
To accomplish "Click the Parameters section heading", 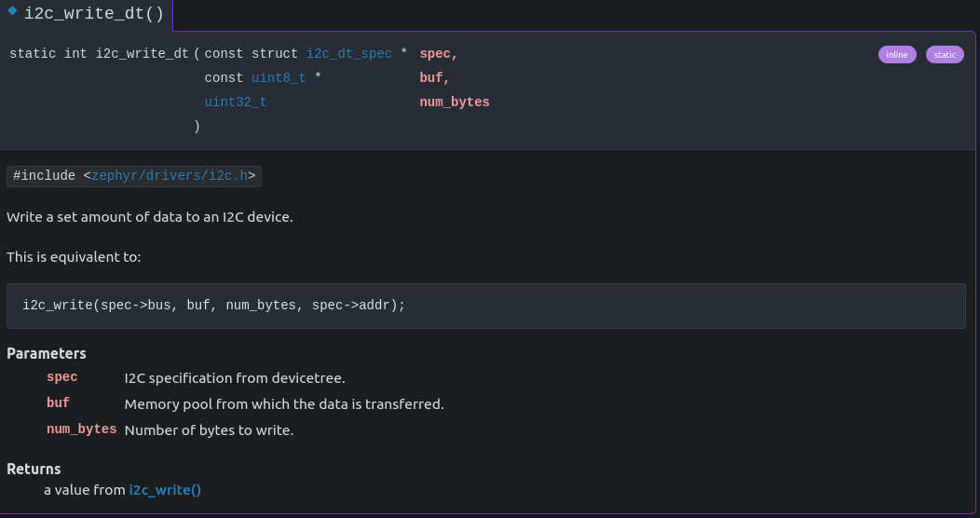I will tap(47, 354).
